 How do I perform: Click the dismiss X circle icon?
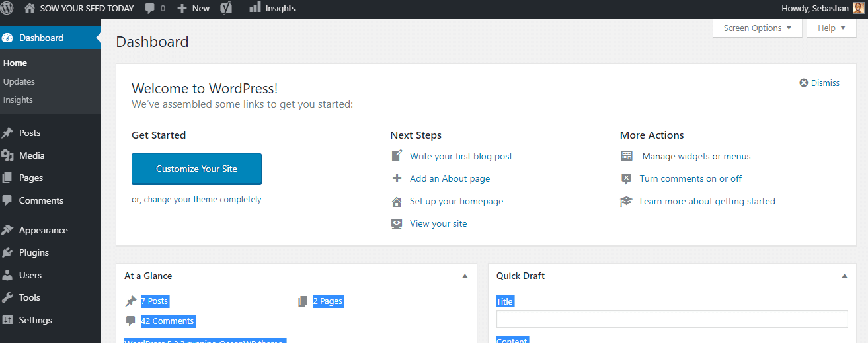(x=804, y=83)
